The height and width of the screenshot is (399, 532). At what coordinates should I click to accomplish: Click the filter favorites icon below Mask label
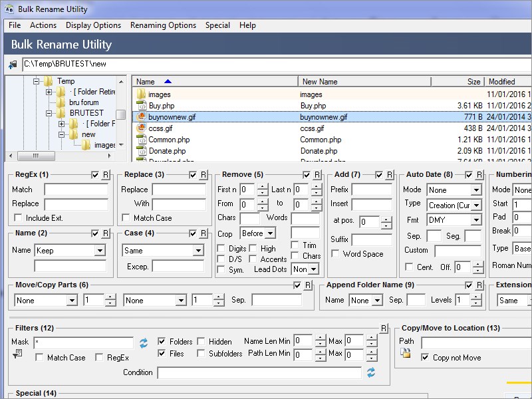click(x=17, y=354)
